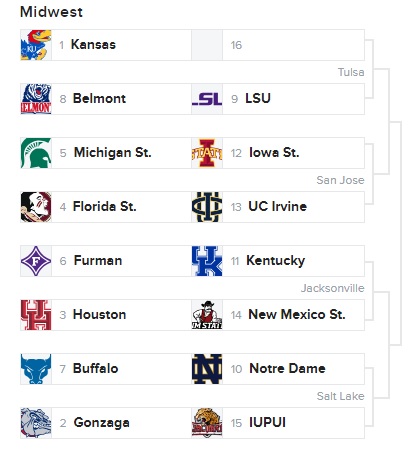Click the Tulsa location label

click(x=351, y=72)
